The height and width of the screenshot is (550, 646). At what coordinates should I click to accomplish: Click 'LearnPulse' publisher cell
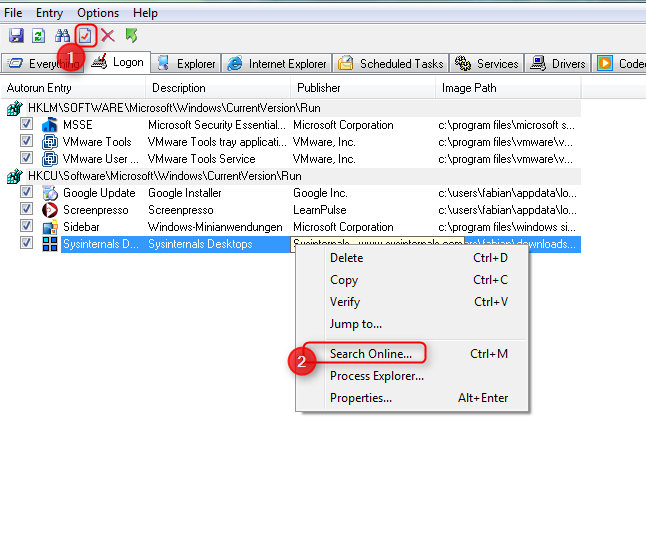click(320, 210)
